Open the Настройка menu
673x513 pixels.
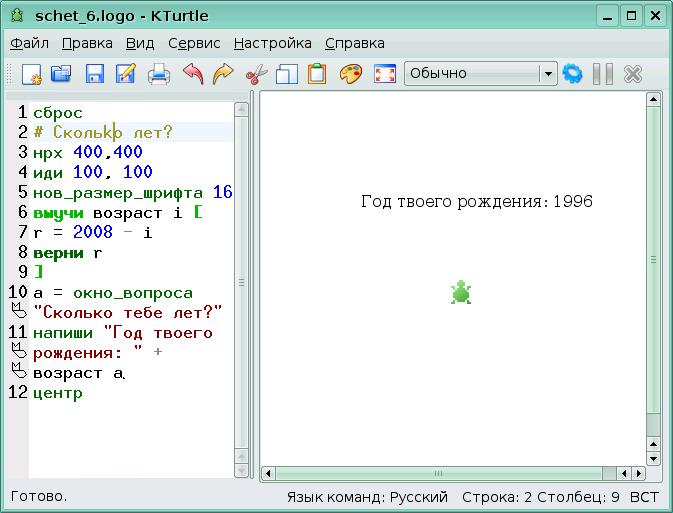pyautogui.click(x=272, y=43)
